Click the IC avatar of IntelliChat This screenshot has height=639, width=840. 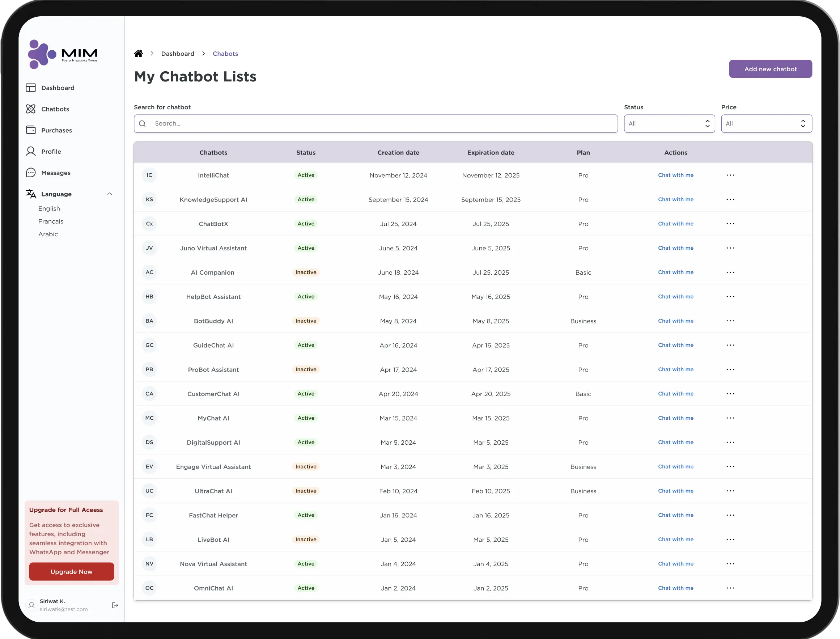point(149,175)
